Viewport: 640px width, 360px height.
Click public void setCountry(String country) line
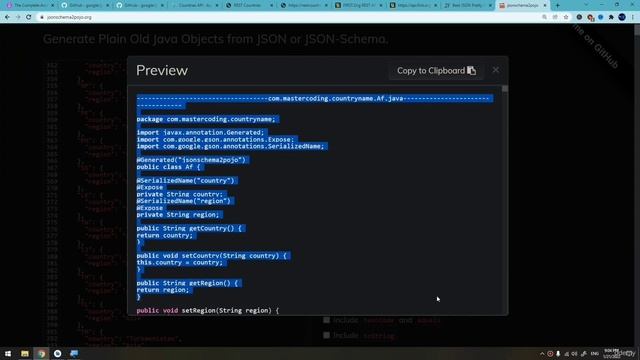[211, 256]
